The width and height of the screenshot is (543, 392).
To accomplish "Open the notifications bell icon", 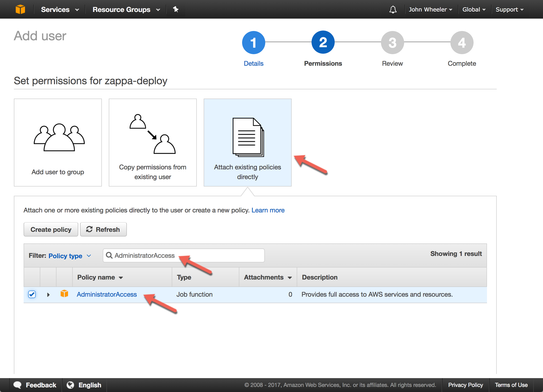I will (x=393, y=9).
